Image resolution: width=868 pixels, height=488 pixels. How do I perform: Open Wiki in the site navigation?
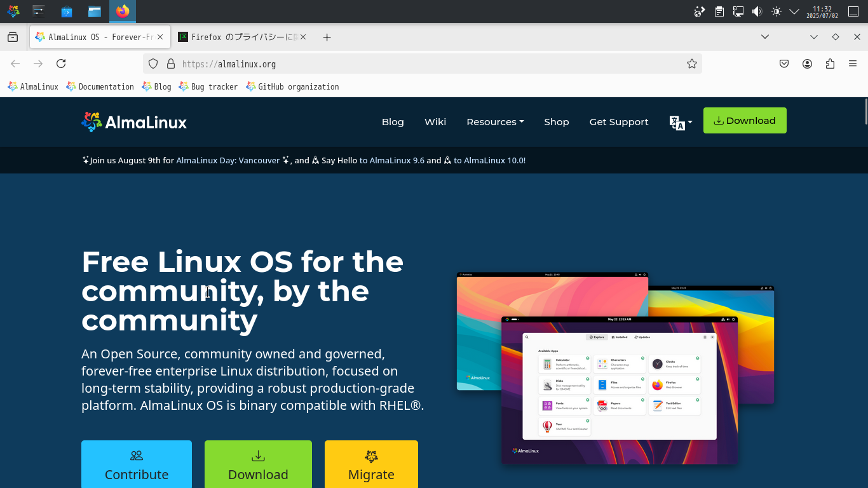coord(435,122)
